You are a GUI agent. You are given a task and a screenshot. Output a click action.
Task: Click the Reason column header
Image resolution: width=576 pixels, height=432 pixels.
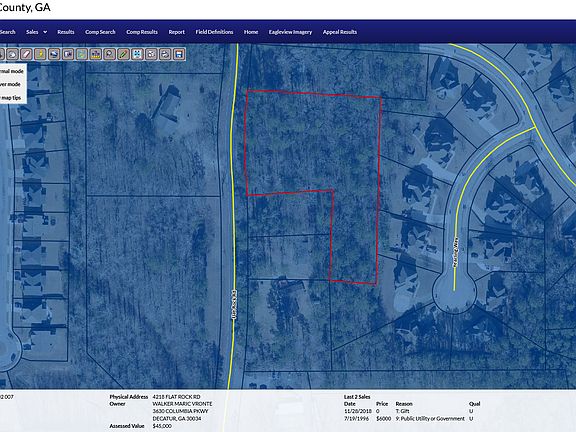pyautogui.click(x=404, y=404)
